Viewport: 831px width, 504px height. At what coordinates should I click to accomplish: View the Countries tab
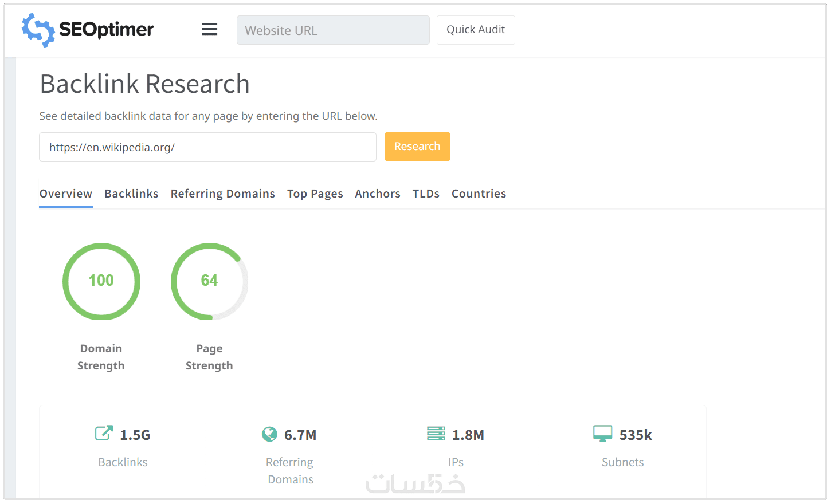pyautogui.click(x=479, y=194)
